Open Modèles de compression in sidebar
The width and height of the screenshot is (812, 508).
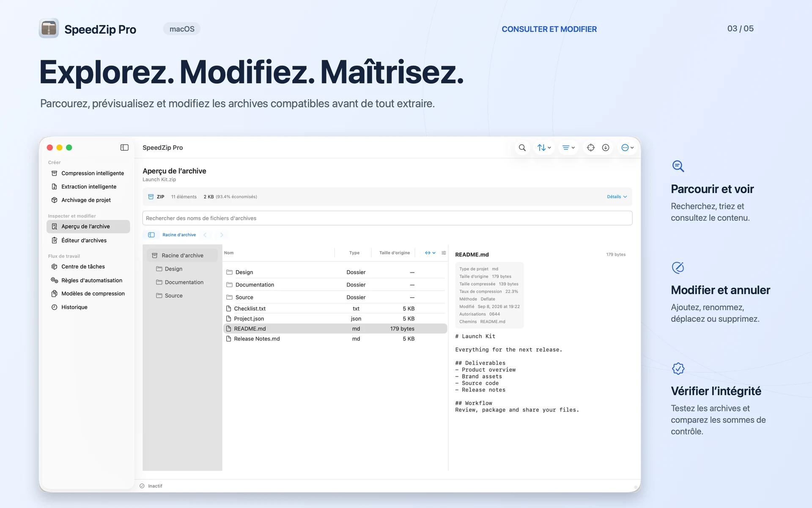[x=88, y=294]
